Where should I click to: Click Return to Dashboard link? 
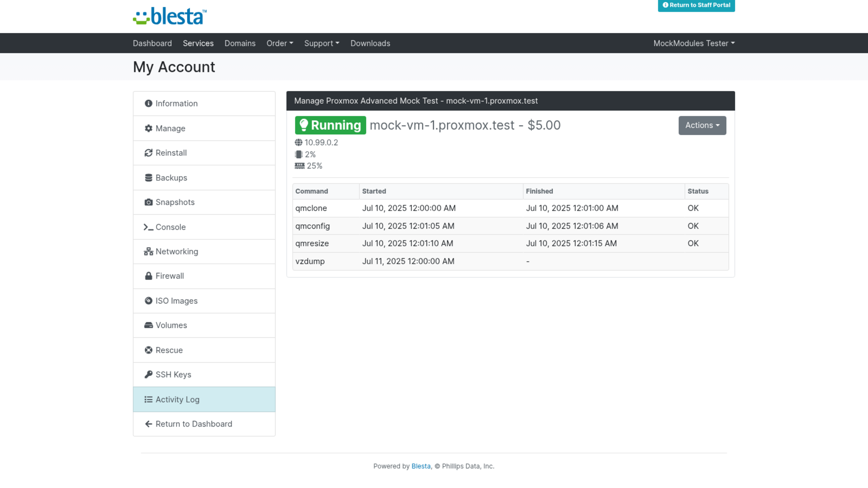point(204,424)
